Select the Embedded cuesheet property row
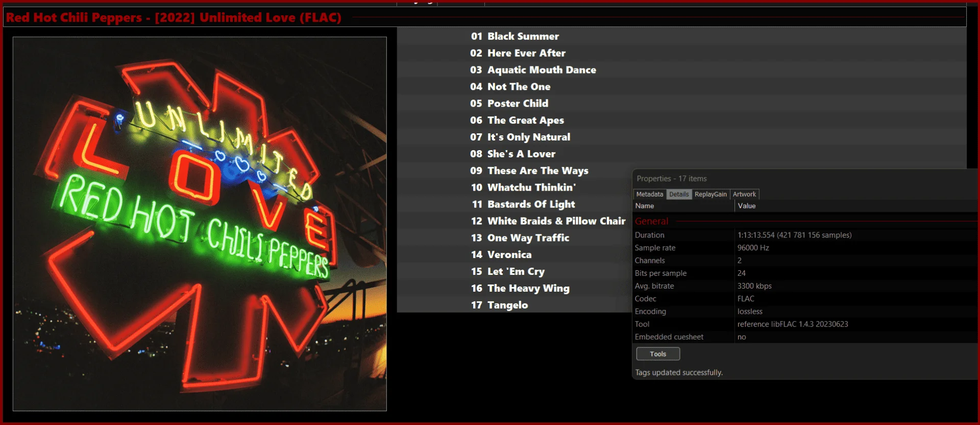Viewport: 980px width, 425px height. (805, 337)
